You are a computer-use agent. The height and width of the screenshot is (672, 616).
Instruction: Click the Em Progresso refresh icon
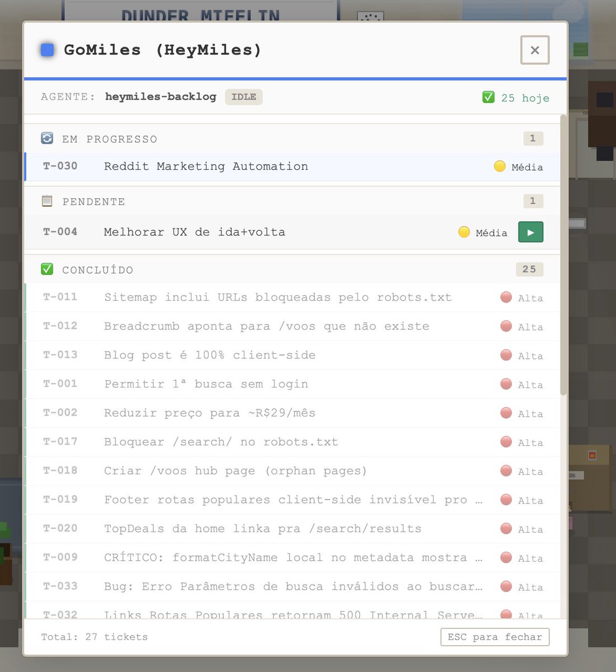point(47,138)
